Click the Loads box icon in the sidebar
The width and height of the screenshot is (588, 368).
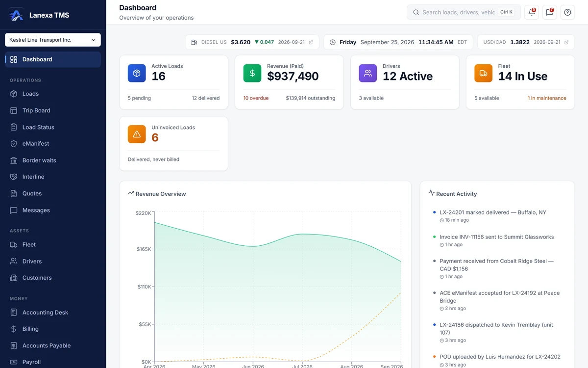pos(14,94)
